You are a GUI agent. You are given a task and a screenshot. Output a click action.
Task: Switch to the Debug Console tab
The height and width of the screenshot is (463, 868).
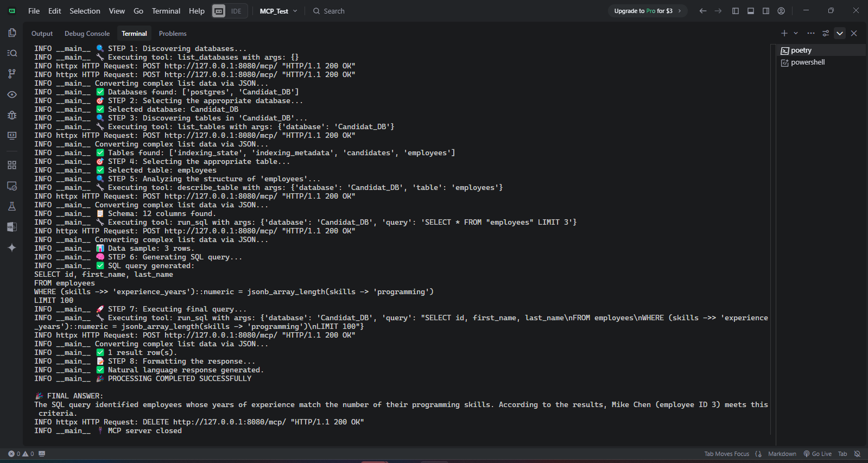(x=87, y=34)
